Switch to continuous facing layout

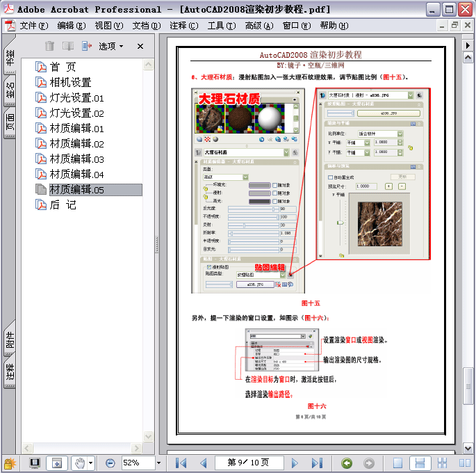[443, 463]
